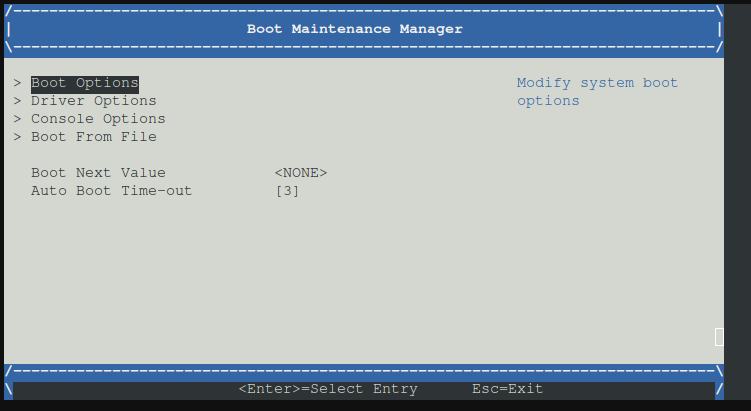Select the Console Options entry

pos(98,119)
